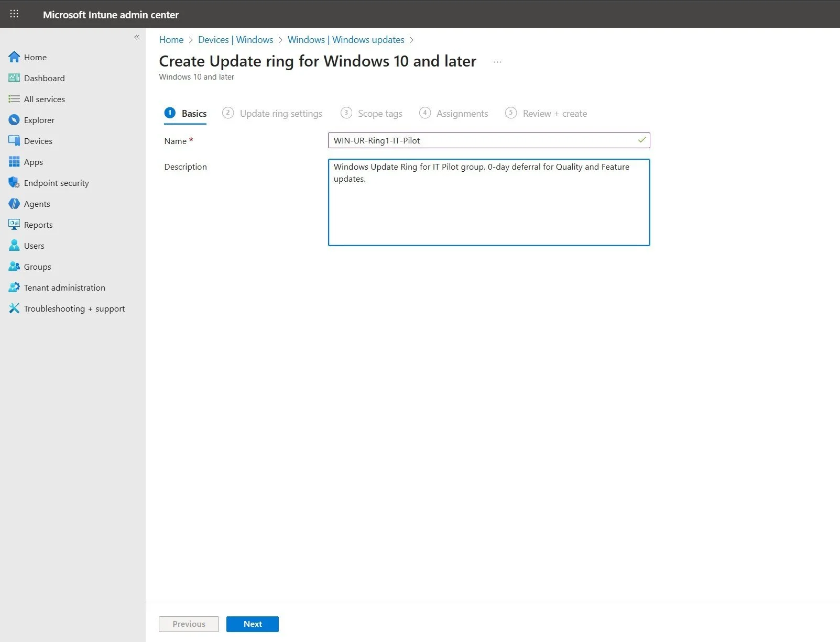840x642 pixels.
Task: Select the Assignments step
Action: (454, 114)
